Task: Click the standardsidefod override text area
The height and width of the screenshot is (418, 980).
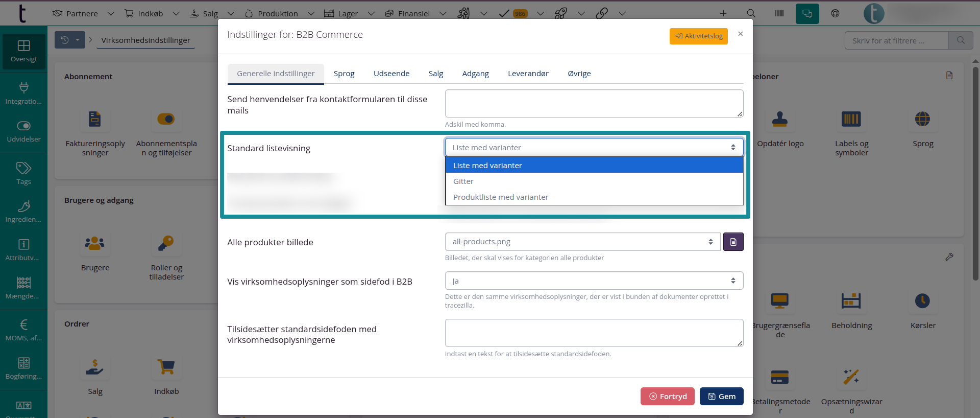Action: pyautogui.click(x=594, y=333)
